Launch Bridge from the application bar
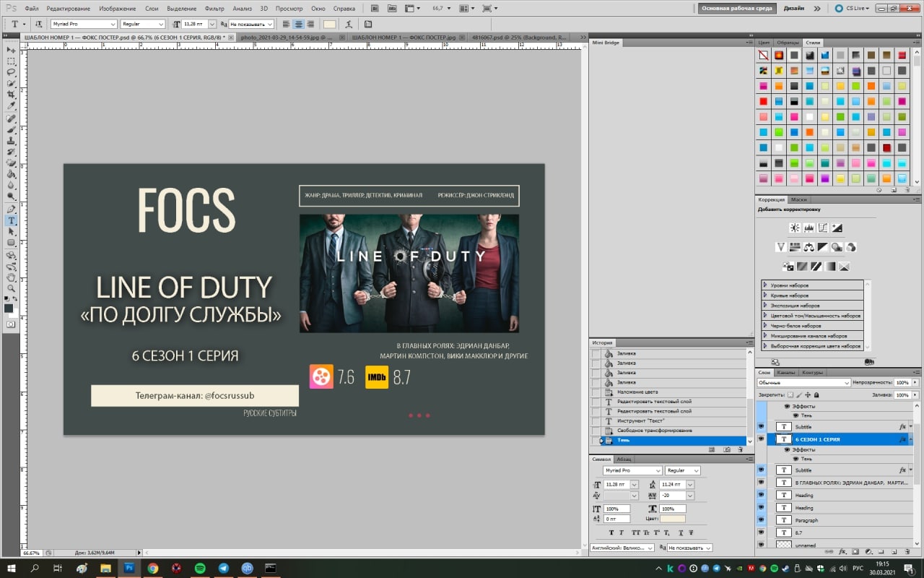 point(375,8)
